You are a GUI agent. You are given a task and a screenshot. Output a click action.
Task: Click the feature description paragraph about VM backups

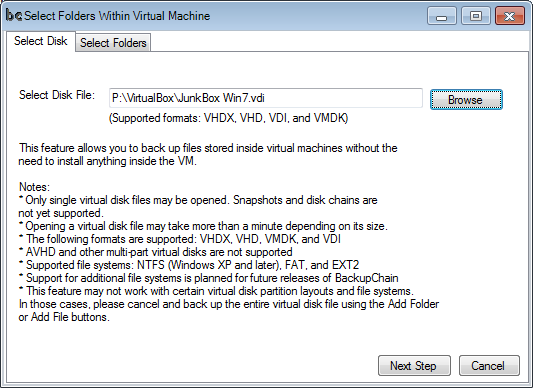208,154
